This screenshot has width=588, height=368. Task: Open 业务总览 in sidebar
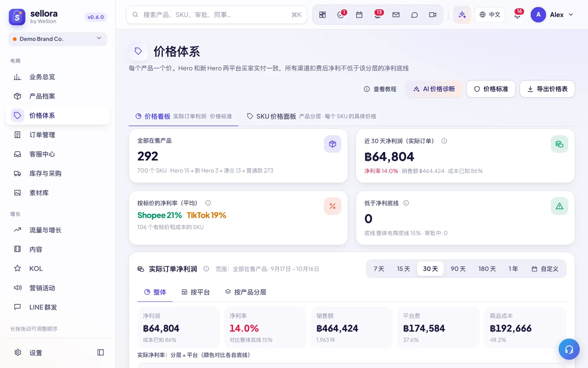coord(58,77)
